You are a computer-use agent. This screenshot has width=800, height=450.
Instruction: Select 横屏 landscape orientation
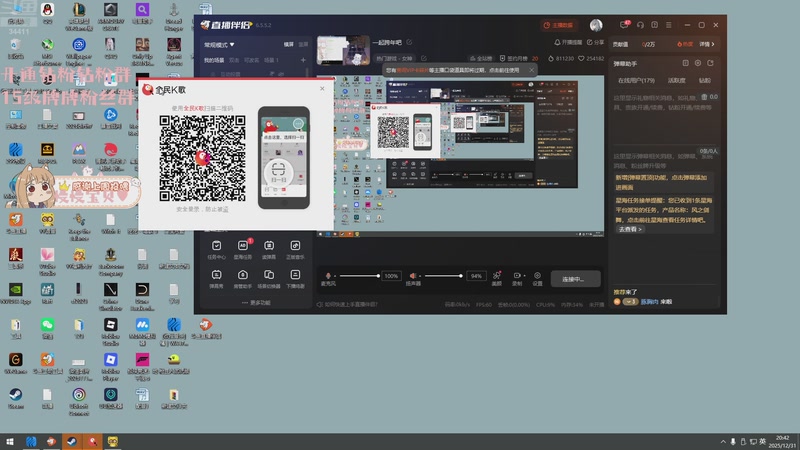(x=289, y=44)
